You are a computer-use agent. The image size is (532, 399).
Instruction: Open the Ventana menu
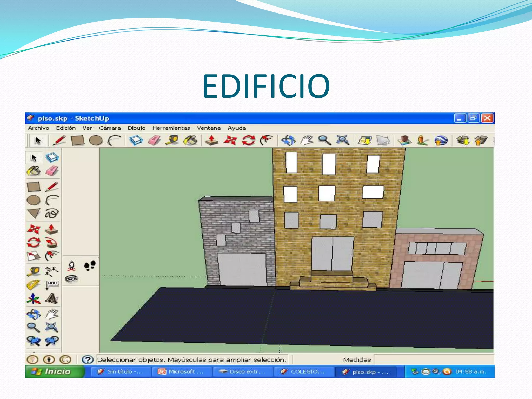[209, 128]
